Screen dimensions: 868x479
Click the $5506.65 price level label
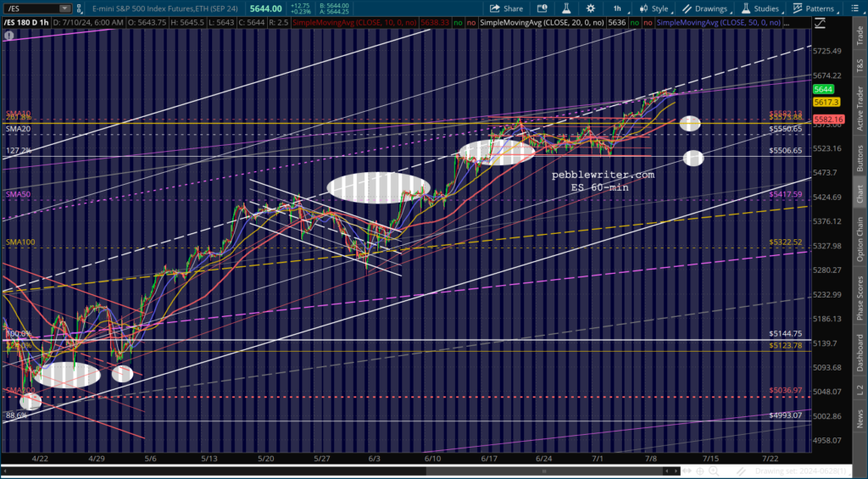pos(786,151)
